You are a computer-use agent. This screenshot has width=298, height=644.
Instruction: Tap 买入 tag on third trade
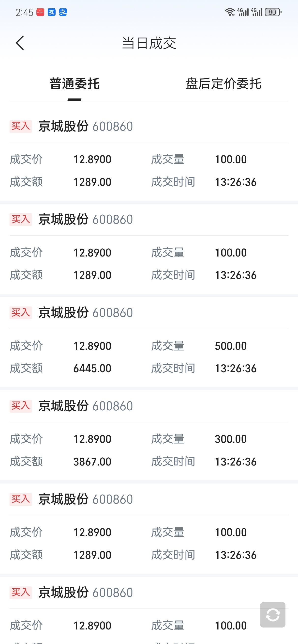[x=20, y=313]
